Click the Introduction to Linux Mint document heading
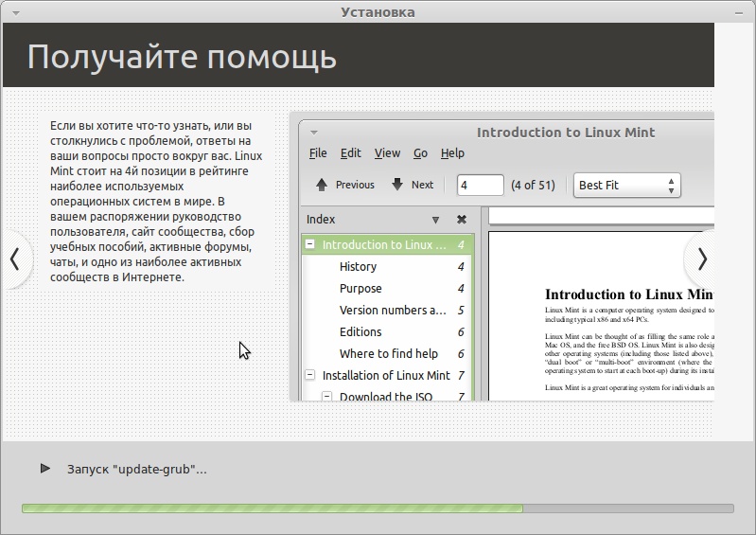Image resolution: width=756 pixels, height=535 pixels. 629,294
